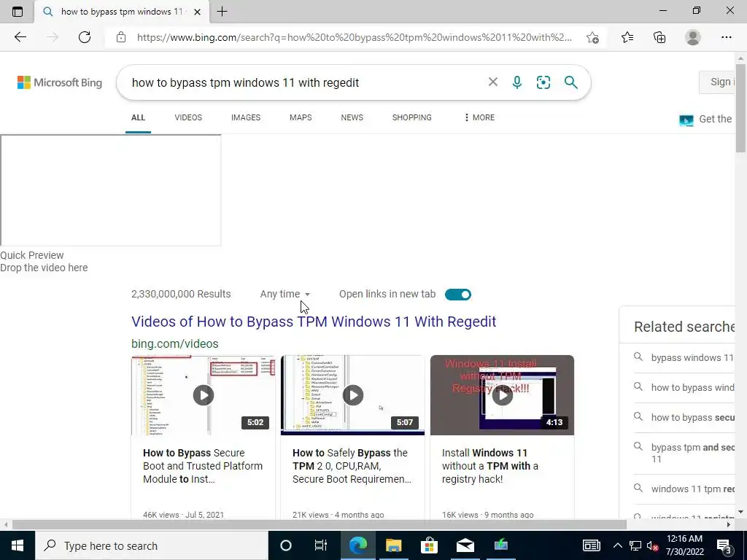The width and height of the screenshot is (747, 560).
Task: Switch to the VIDEOS tab
Action: click(188, 117)
